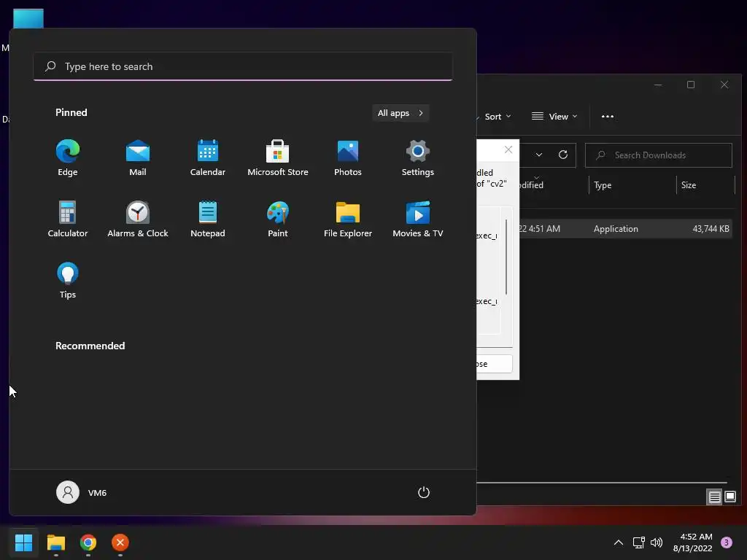Expand the address bar history dropdown
This screenshot has height=560, width=747.
(x=539, y=155)
